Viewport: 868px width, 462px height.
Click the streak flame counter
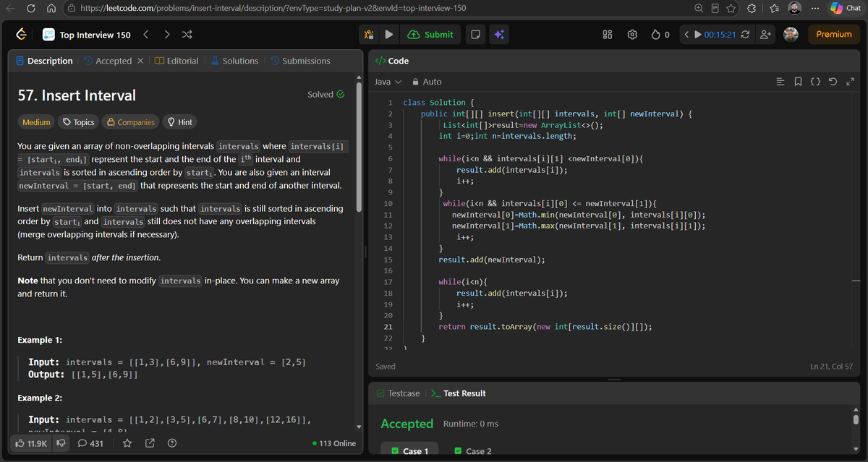[x=660, y=34]
